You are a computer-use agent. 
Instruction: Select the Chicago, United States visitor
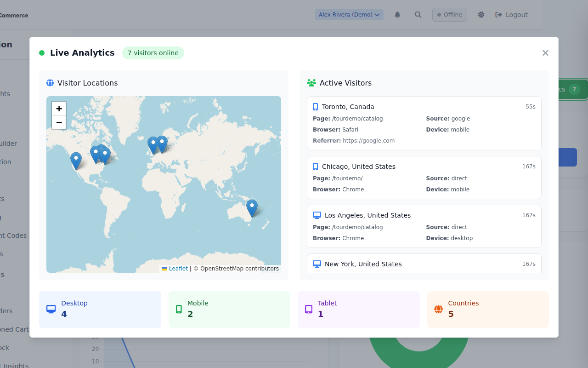point(424,178)
